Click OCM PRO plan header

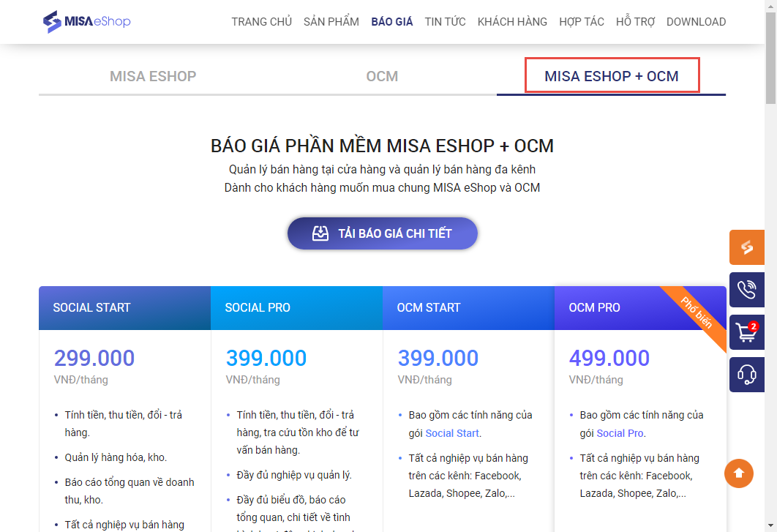click(x=640, y=308)
